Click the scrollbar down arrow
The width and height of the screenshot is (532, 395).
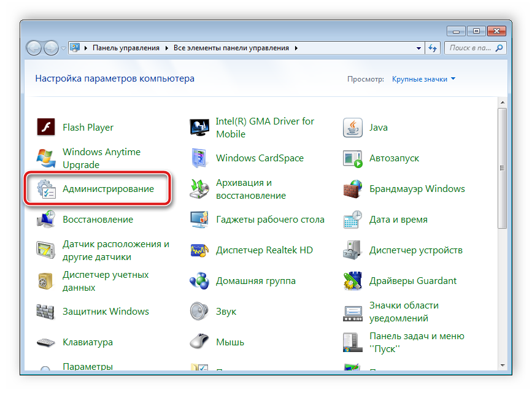503,366
